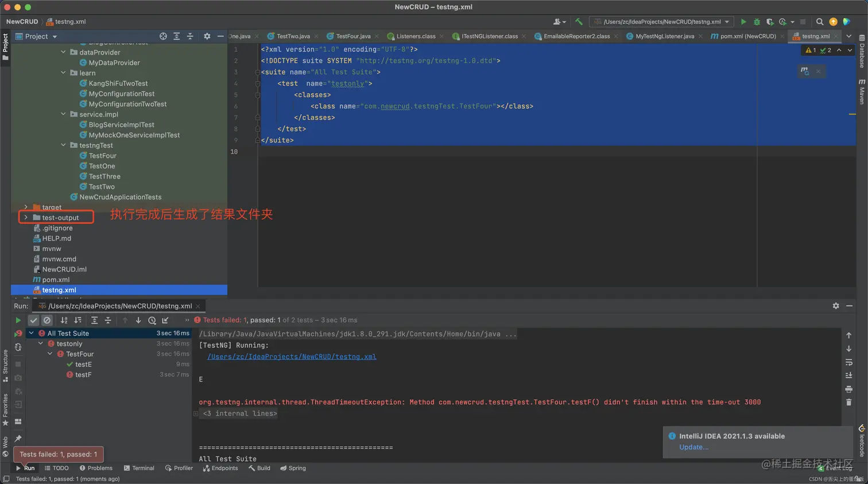Open Endpoints tool window
The height and width of the screenshot is (484, 868).
tap(220, 468)
